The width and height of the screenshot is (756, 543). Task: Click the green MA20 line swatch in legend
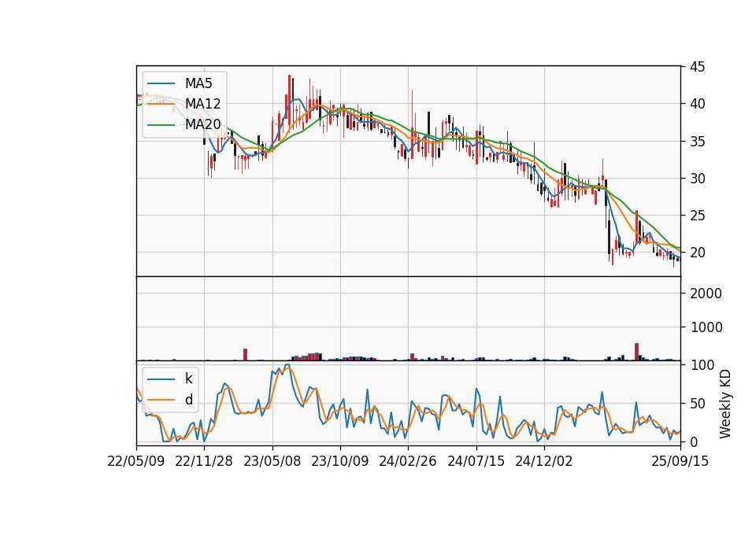coord(161,125)
